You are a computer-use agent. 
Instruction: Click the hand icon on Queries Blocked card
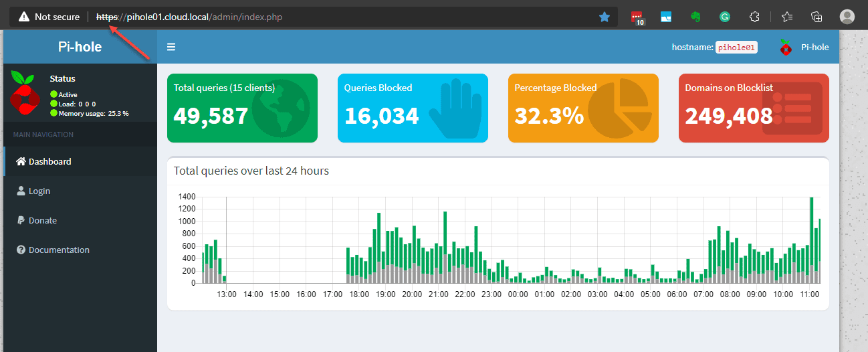coord(454,108)
